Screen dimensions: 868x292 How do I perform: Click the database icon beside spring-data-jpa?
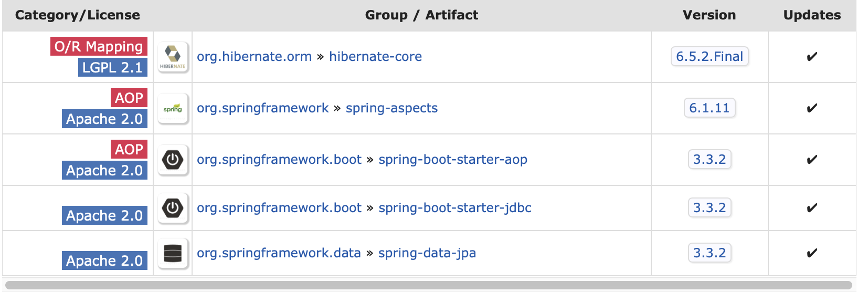point(173,253)
